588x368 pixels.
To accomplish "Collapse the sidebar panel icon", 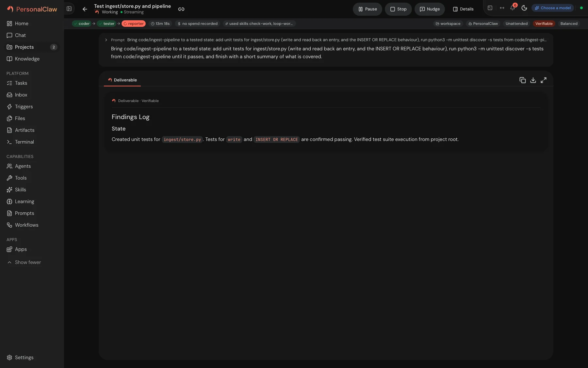I will pyautogui.click(x=69, y=9).
